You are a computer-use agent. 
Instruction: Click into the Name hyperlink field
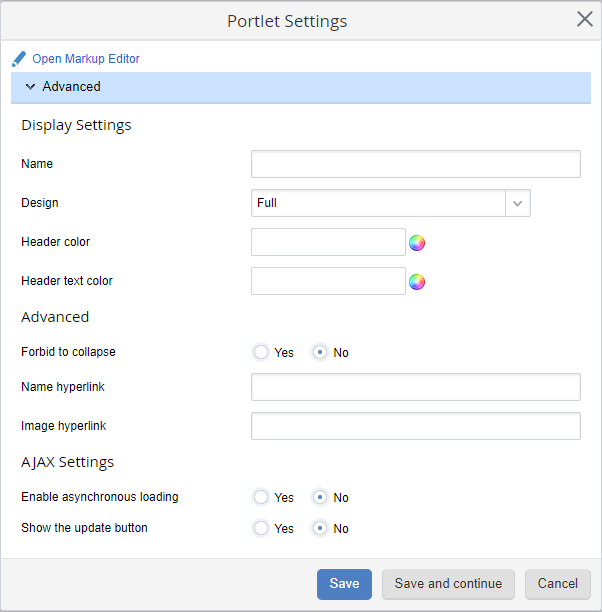coord(415,387)
